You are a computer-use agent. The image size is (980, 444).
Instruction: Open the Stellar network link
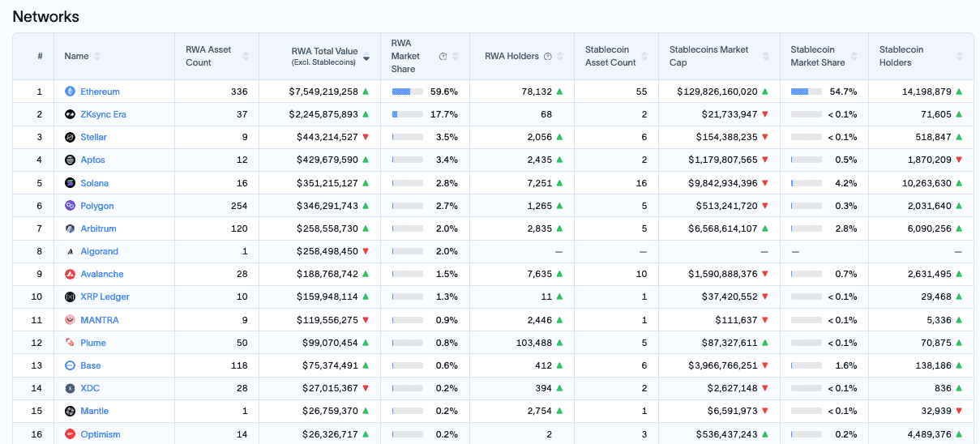point(93,137)
